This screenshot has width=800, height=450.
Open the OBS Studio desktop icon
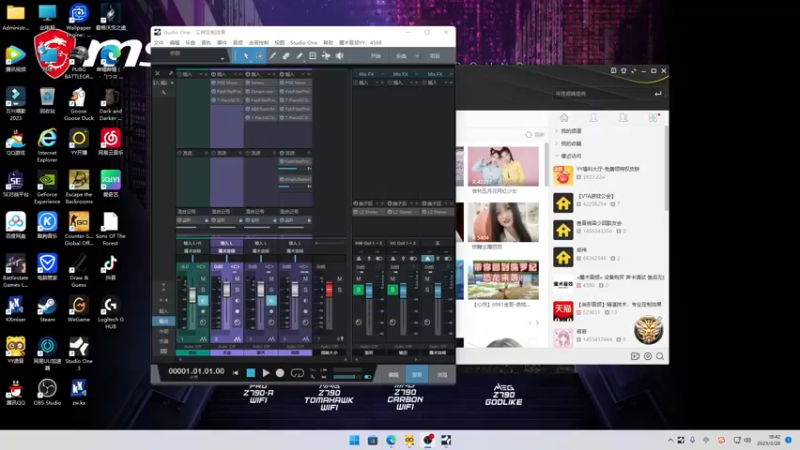[47, 392]
